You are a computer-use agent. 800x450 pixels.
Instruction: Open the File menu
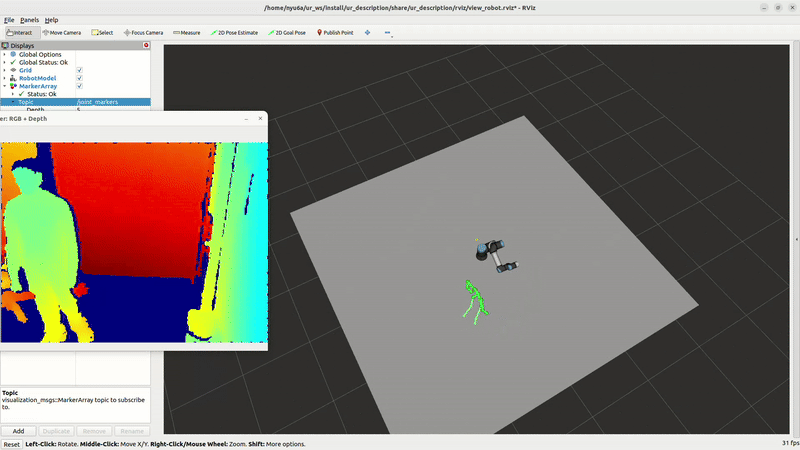point(9,20)
